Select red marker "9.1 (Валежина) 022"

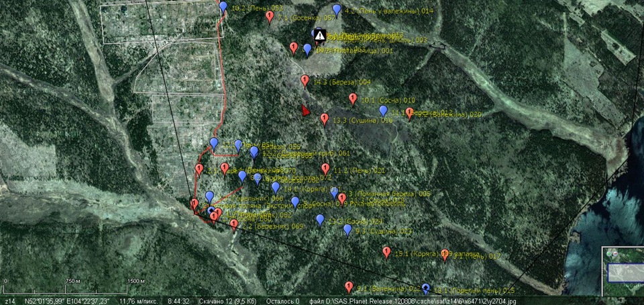click(x=349, y=287)
